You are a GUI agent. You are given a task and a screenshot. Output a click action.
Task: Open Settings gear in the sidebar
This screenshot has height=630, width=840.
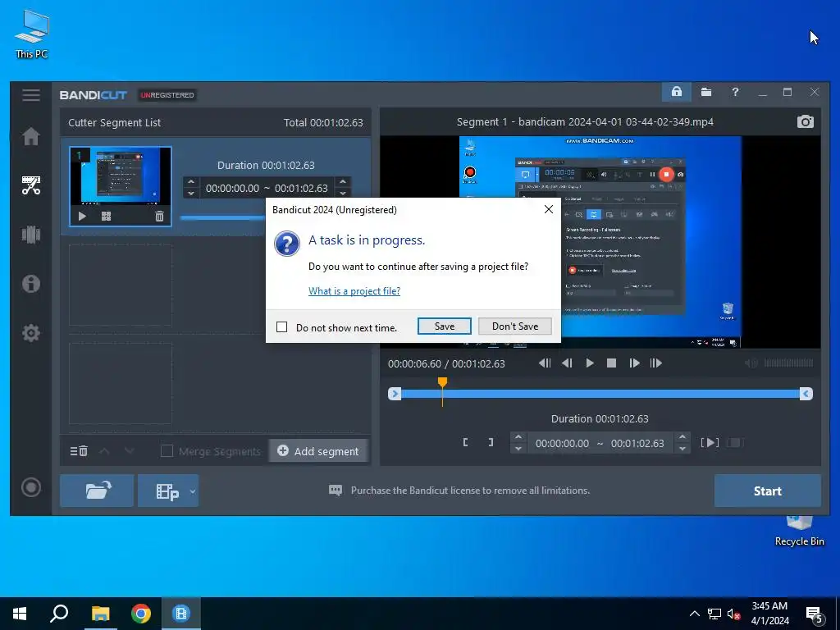point(31,333)
